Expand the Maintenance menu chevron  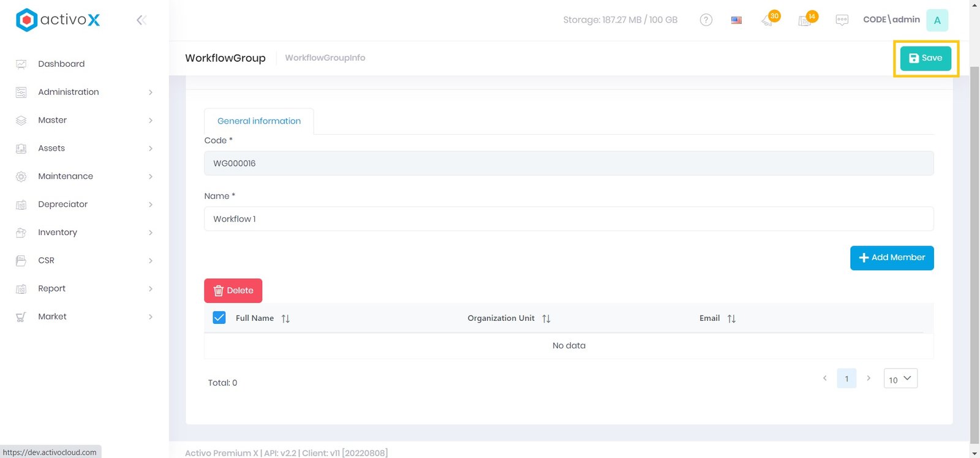click(x=151, y=176)
